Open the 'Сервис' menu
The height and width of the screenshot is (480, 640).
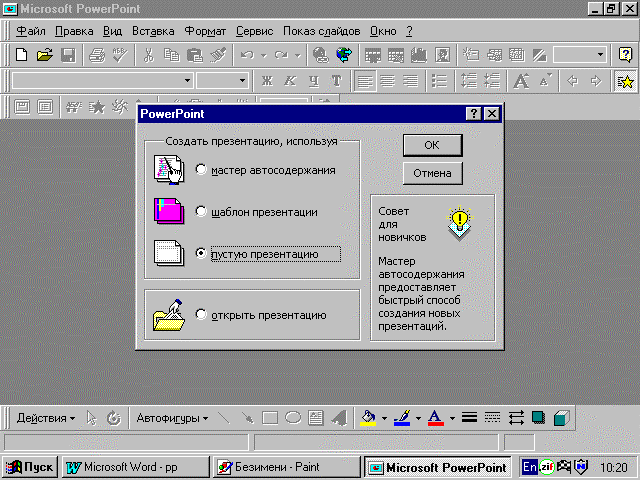254,31
